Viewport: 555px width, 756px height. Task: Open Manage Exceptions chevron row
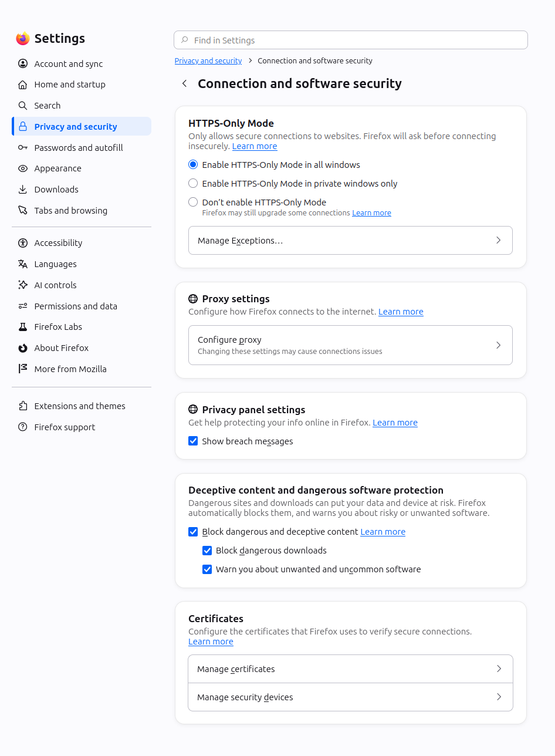click(x=350, y=241)
